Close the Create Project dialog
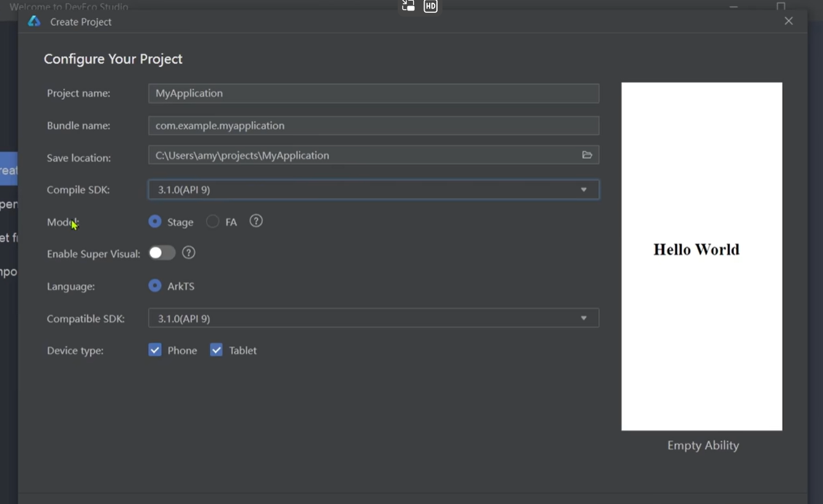Image resolution: width=823 pixels, height=504 pixels. pos(788,21)
